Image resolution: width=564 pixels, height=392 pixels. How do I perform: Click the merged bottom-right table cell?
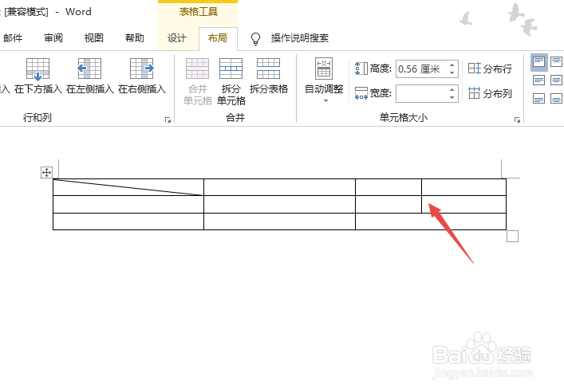[431, 221]
